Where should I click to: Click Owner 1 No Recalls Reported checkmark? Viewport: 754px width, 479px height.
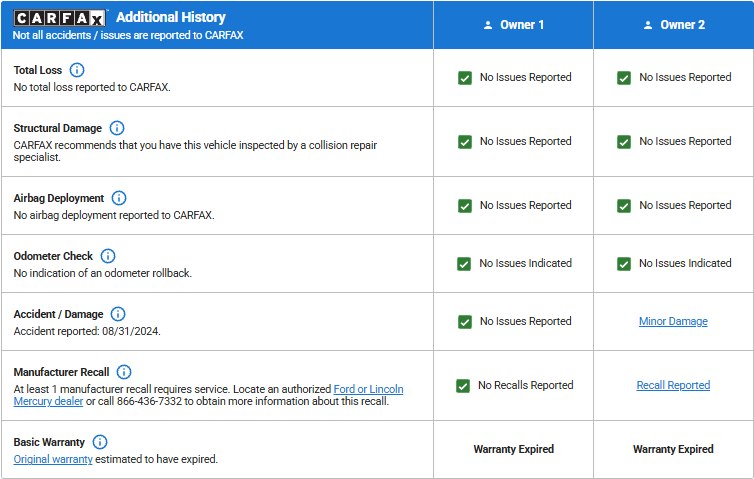point(463,385)
